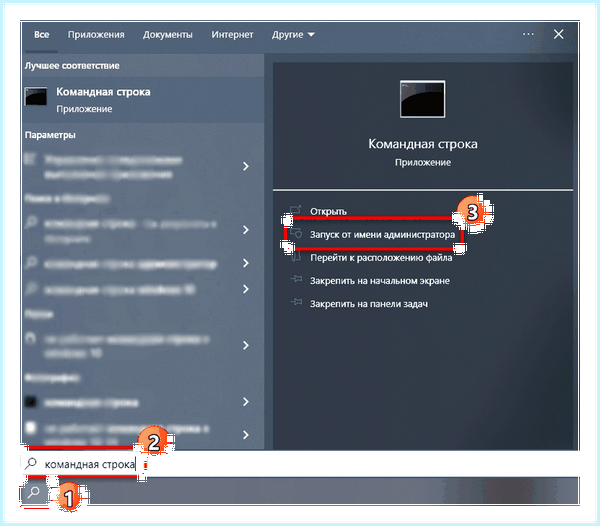Open the Приложения tab
Viewport: 600px width, 526px height.
click(96, 35)
